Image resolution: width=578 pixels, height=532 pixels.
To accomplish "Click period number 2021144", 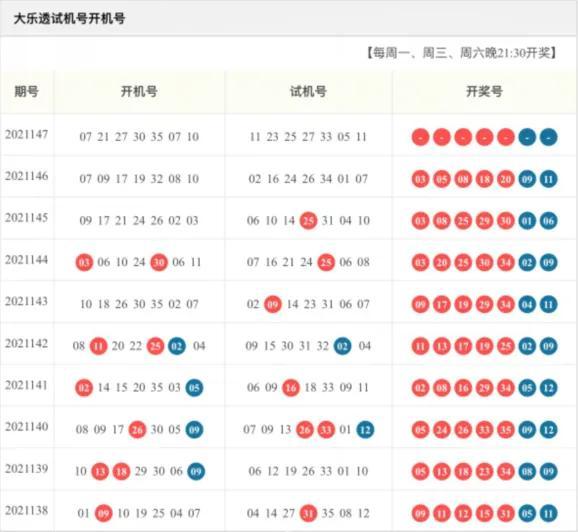I will (27, 260).
